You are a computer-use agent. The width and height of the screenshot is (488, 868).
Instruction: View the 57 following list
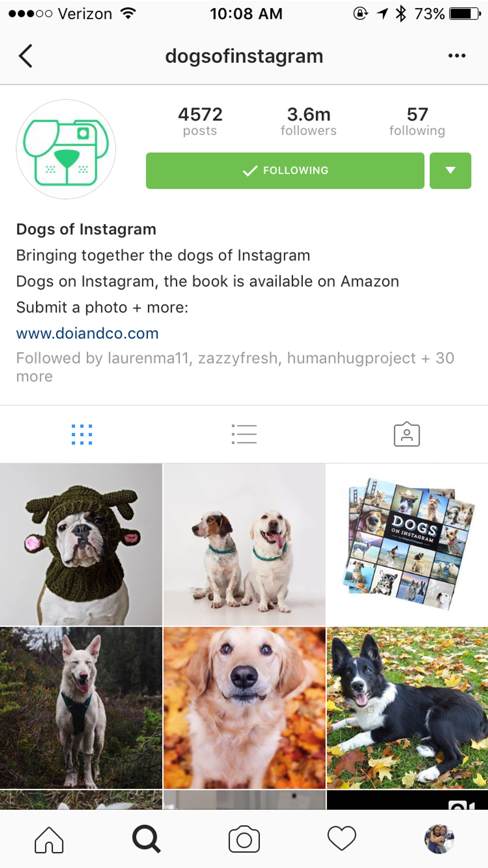(x=417, y=121)
